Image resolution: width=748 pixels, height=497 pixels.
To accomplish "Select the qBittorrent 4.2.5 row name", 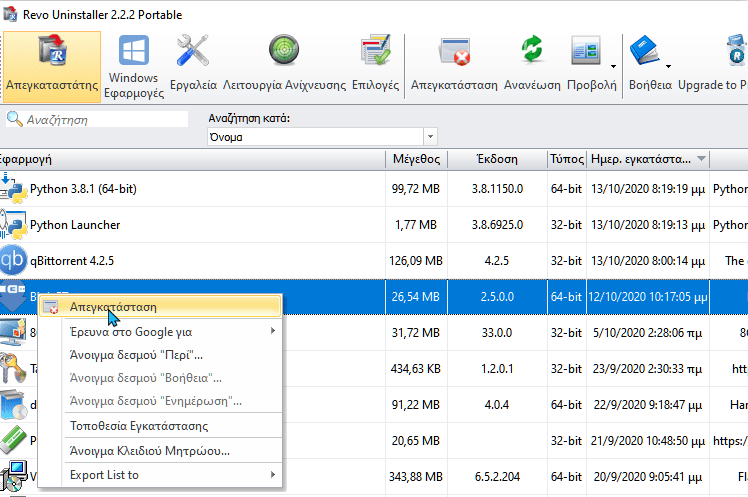I will click(x=72, y=261).
